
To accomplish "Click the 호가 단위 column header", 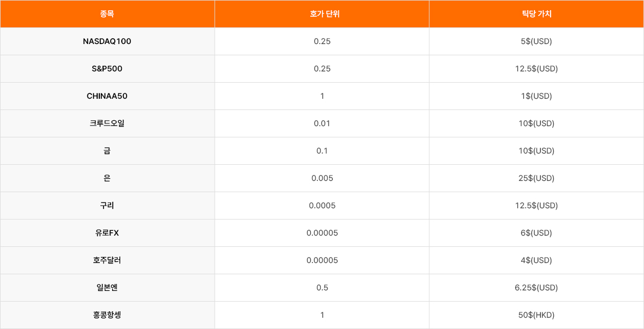I will point(322,14).
